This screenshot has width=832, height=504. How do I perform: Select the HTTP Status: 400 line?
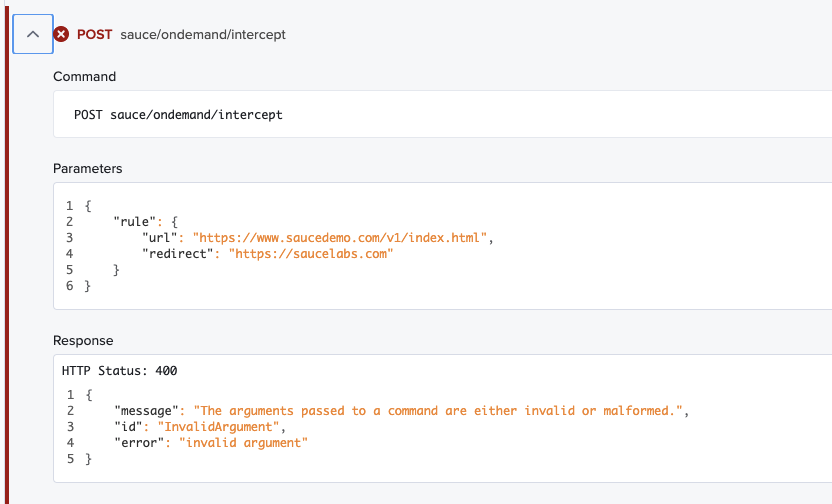pyautogui.click(x=119, y=370)
